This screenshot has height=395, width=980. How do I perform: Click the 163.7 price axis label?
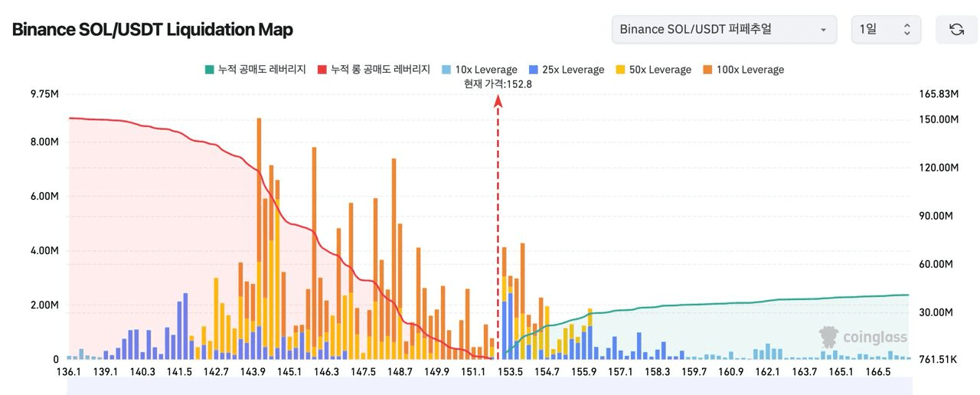click(x=805, y=372)
